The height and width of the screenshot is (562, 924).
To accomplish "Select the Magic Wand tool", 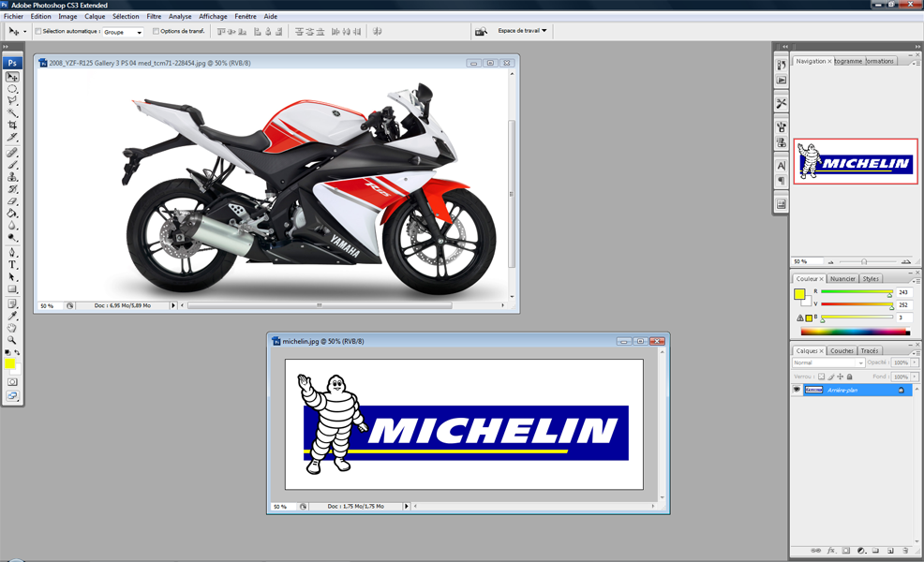I will click(12, 112).
